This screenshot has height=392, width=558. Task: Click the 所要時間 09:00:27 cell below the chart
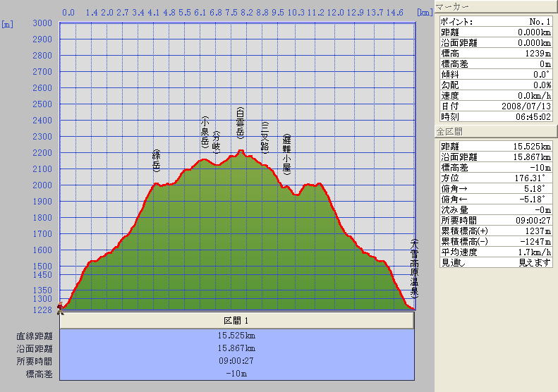(x=236, y=361)
